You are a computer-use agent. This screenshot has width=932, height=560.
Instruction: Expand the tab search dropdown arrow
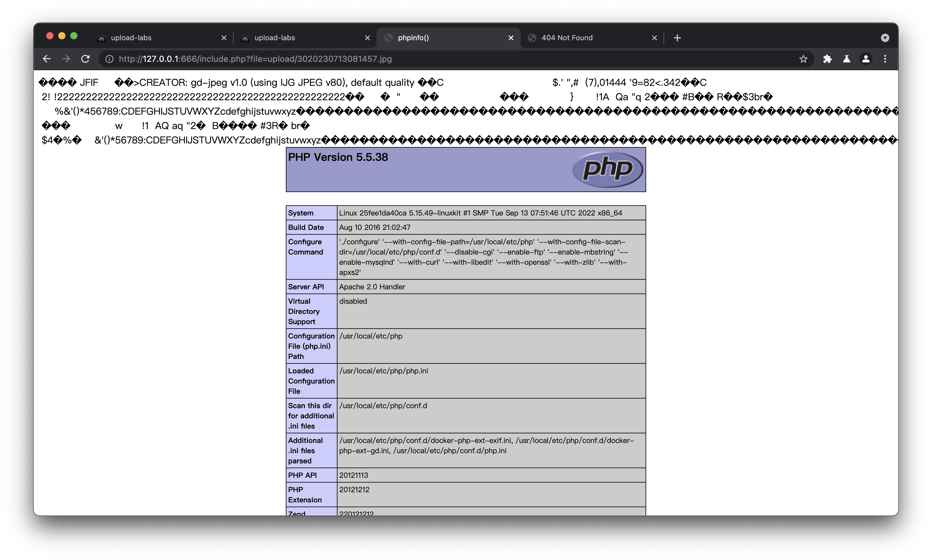(x=885, y=38)
